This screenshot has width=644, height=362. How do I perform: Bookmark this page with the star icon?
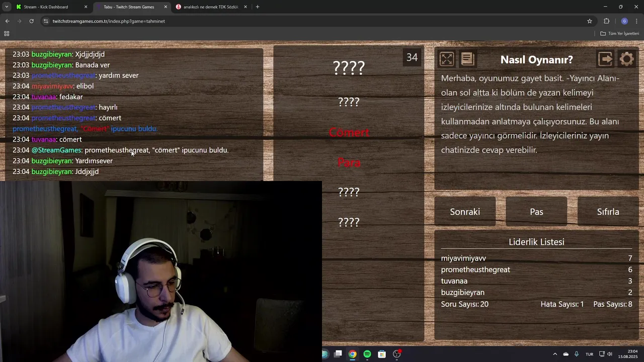(x=590, y=21)
